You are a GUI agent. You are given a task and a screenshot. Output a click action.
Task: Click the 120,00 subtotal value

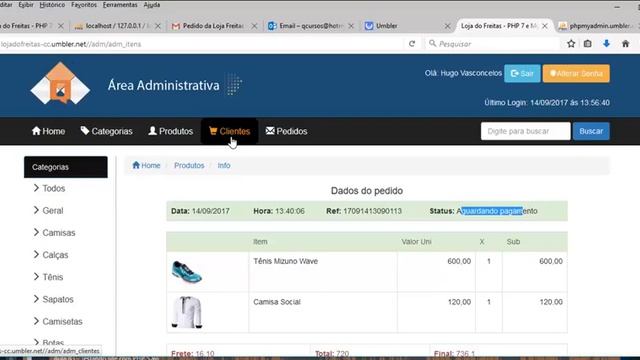tap(551, 302)
